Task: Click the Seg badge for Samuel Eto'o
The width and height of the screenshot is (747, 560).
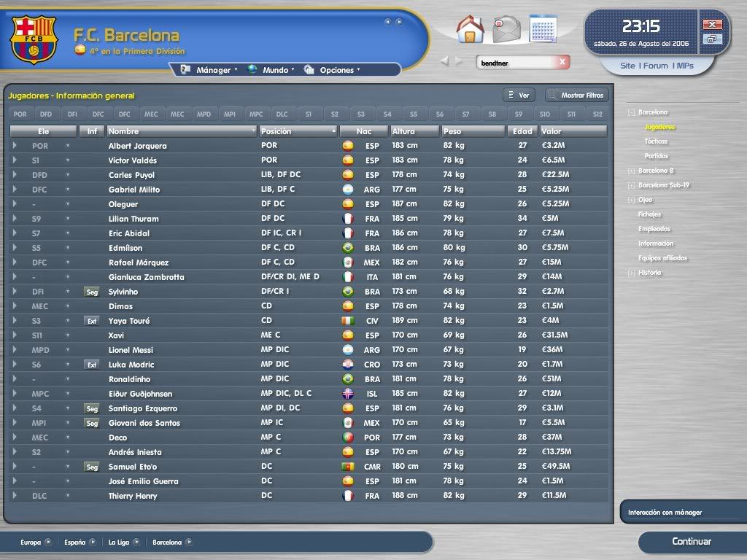Action: [92, 467]
